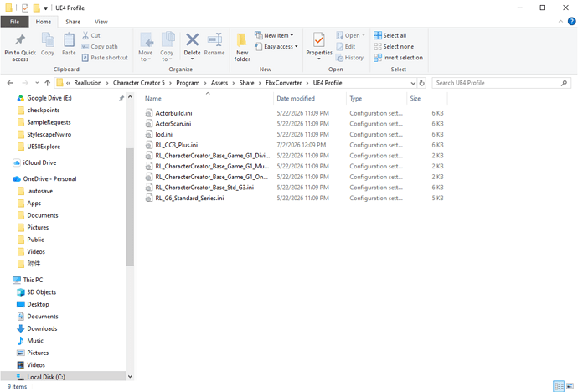578x392 pixels.
Task: Click the Paste clipboard icon
Action: point(69,40)
